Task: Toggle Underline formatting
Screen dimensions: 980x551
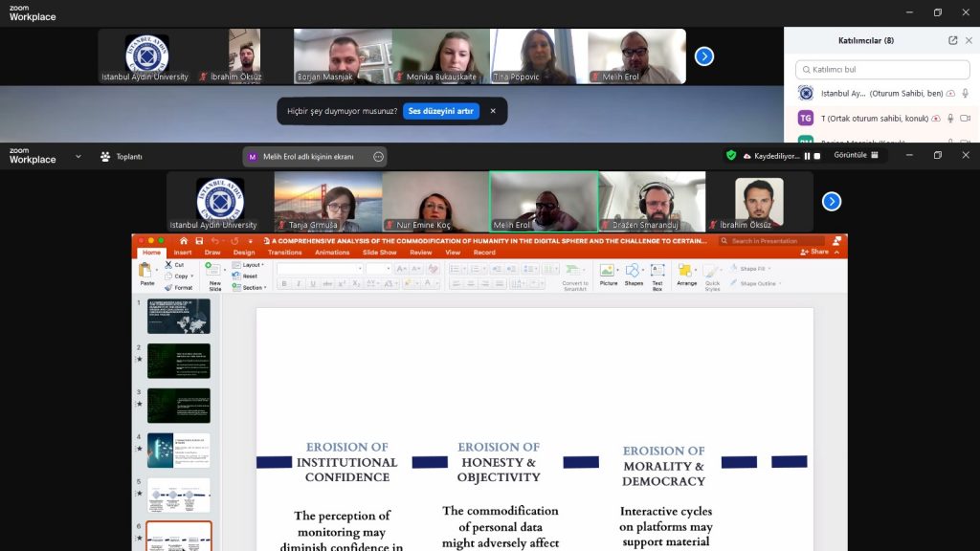Action: (313, 283)
